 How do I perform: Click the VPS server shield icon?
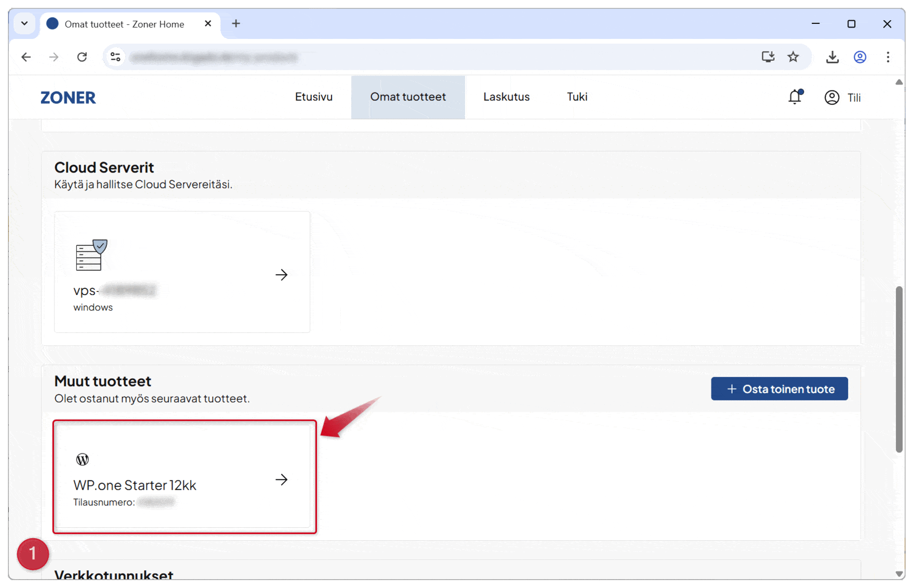point(91,255)
